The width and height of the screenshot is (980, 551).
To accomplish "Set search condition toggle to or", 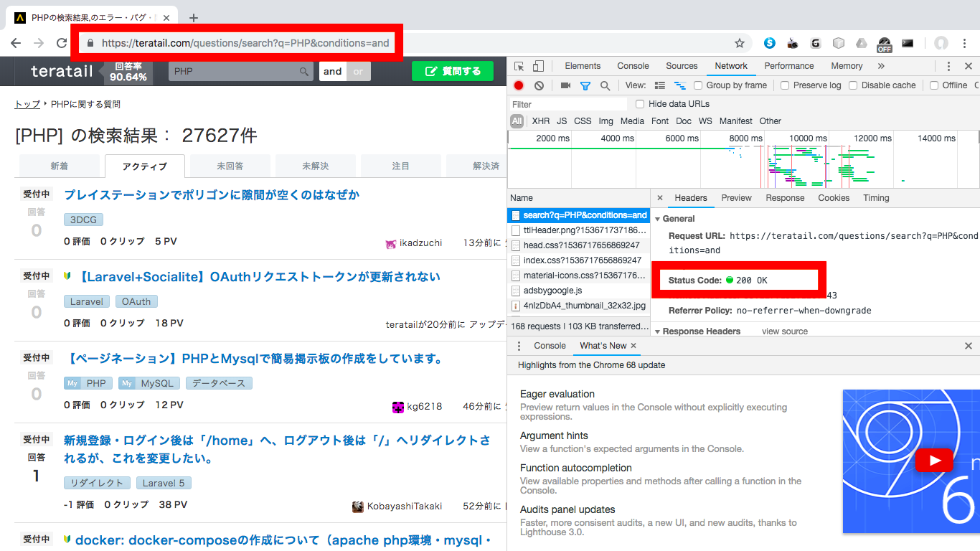I will (x=359, y=72).
